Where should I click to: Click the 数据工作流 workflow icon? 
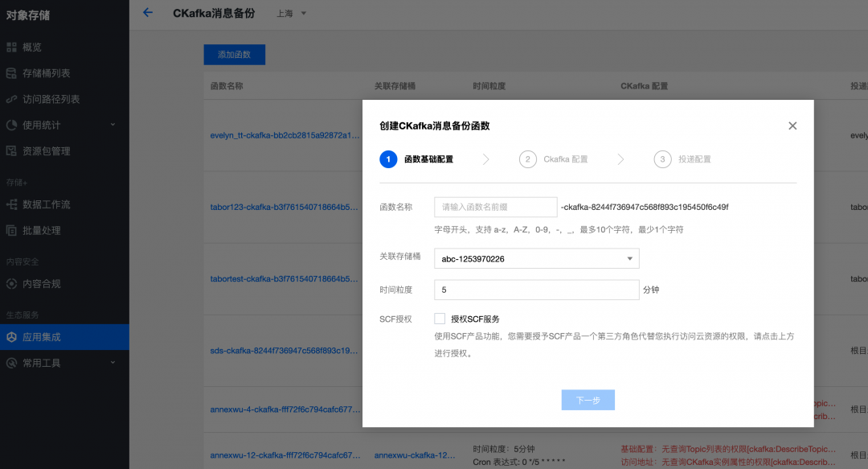point(11,204)
